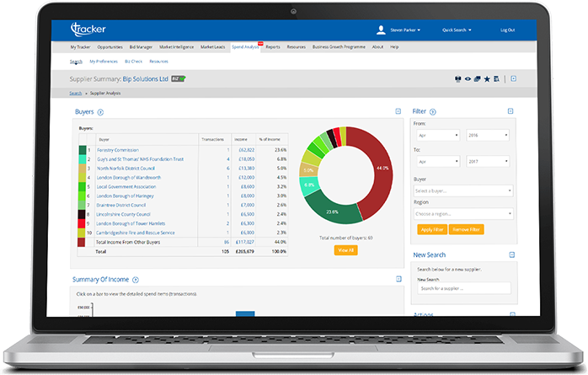
Task: Open Resources in the sub-navigation row
Action: point(158,62)
